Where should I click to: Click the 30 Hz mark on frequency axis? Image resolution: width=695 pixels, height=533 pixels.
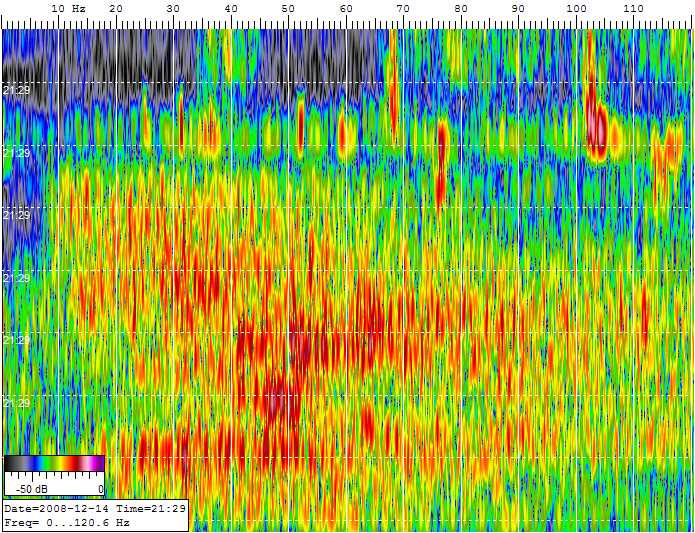pos(174,8)
